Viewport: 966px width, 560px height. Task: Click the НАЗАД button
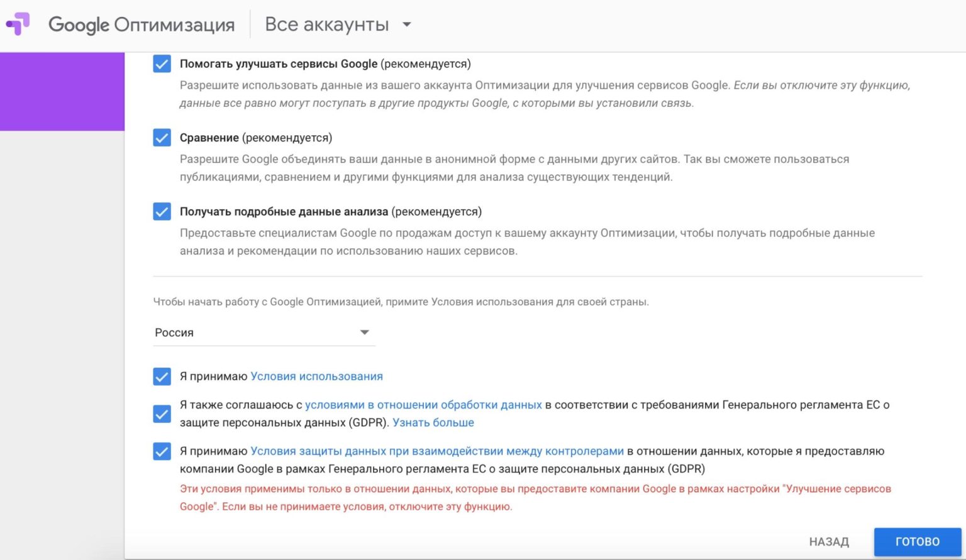pos(829,542)
